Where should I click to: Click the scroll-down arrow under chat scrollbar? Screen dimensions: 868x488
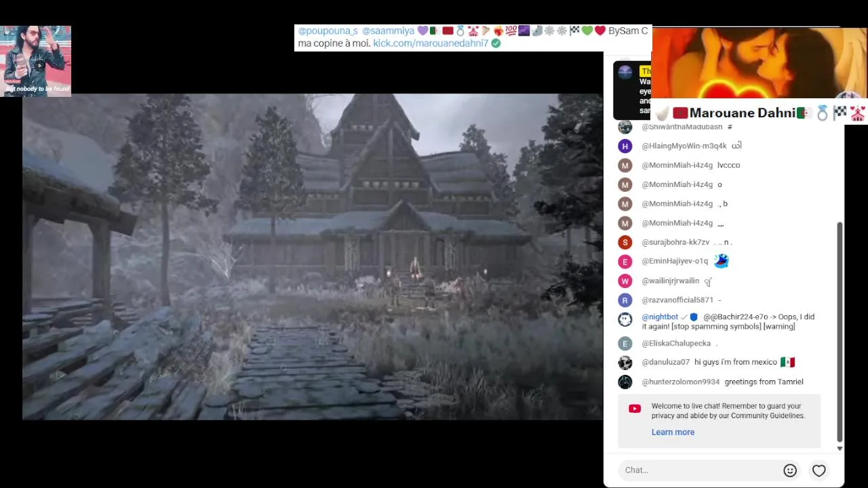point(840,449)
